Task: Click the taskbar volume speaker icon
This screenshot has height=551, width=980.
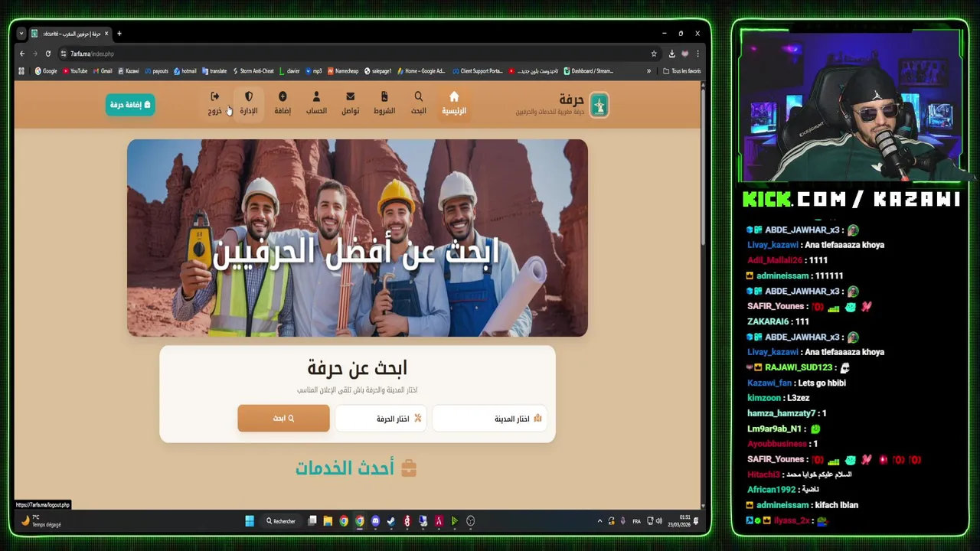Action: coord(658,521)
